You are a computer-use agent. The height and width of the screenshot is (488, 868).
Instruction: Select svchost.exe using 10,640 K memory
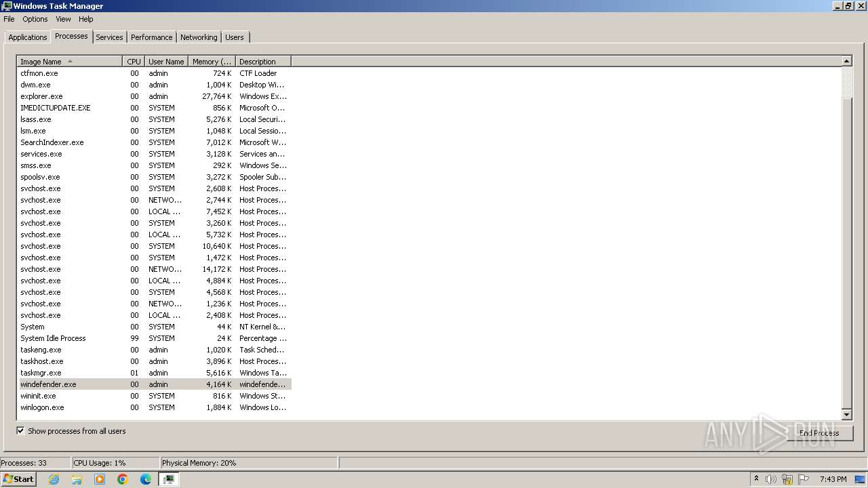154,246
